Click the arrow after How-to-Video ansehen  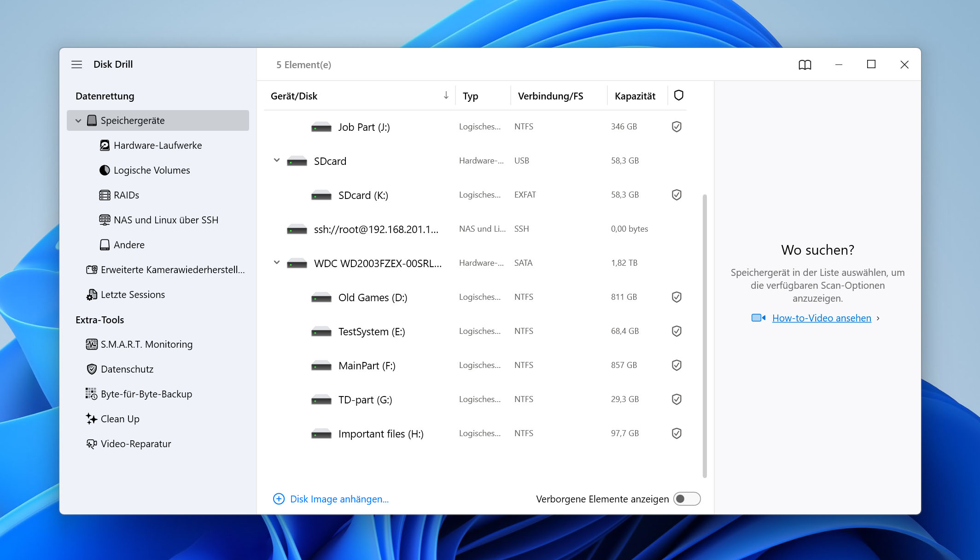click(x=878, y=318)
